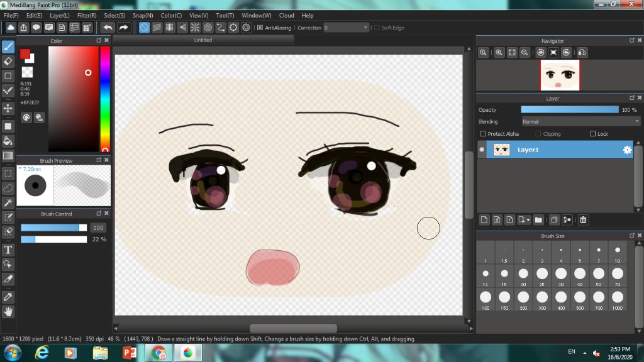644x362 pixels.
Task: Open the Blending mode dropdown
Action: [x=580, y=121]
